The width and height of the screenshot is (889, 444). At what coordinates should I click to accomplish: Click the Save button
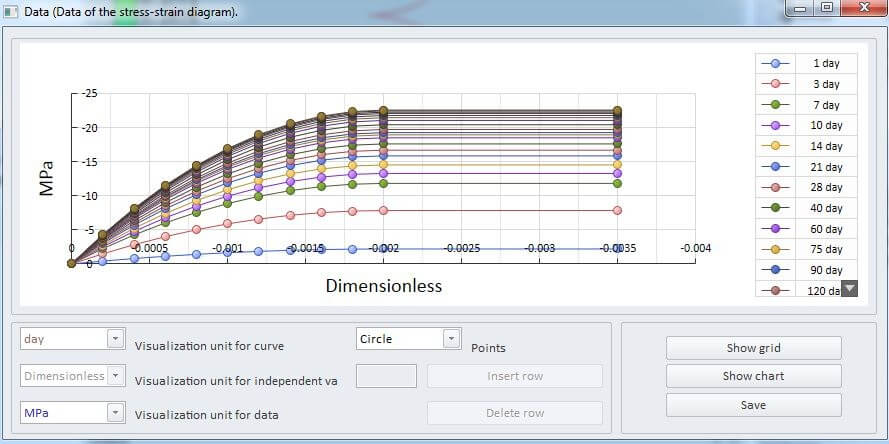[753, 405]
